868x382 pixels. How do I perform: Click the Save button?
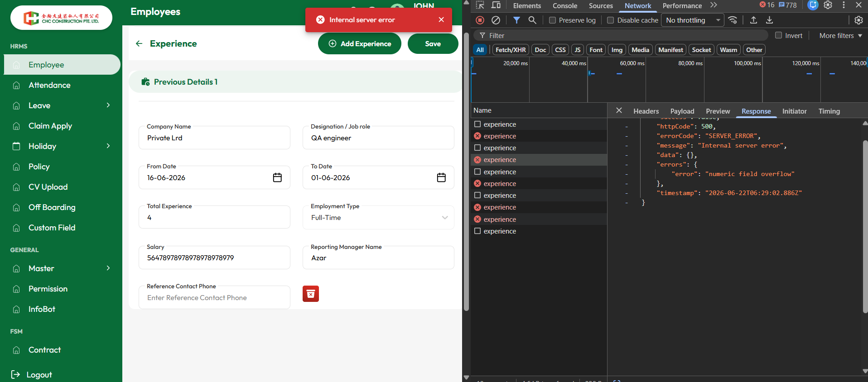[433, 43]
